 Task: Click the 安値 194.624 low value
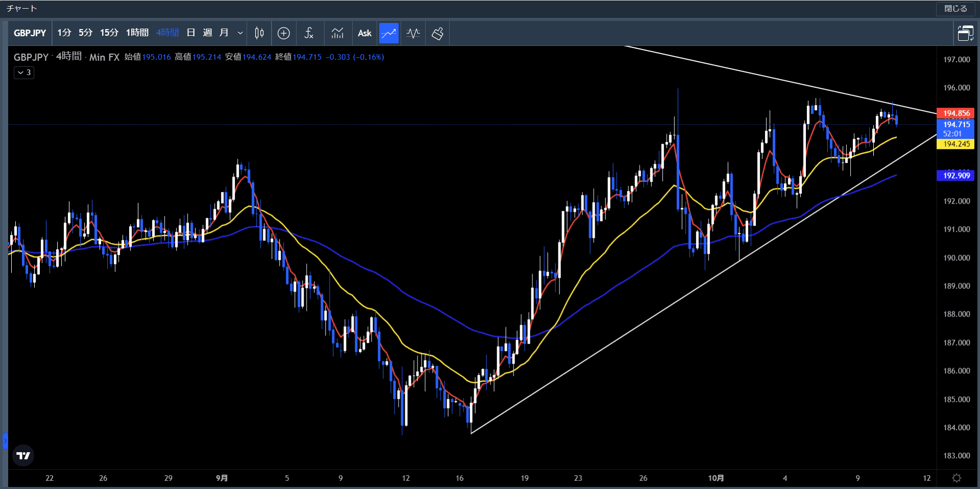pyautogui.click(x=248, y=57)
